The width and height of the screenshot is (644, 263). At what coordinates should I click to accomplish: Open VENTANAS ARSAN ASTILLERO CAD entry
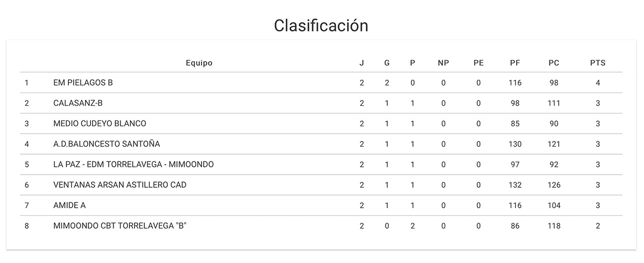click(x=120, y=185)
